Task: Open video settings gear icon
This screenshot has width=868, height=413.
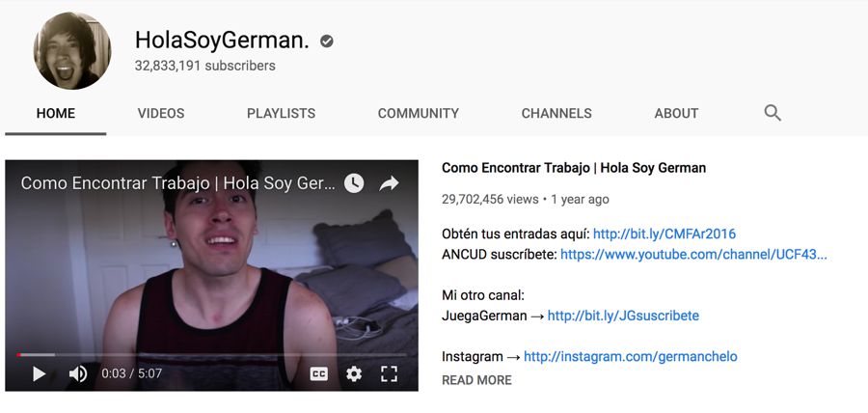Action: [354, 373]
